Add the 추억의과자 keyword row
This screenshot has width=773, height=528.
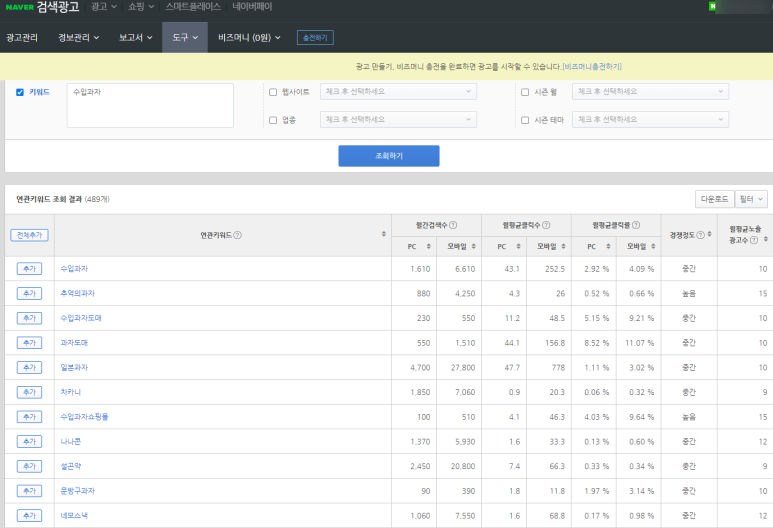(30, 293)
